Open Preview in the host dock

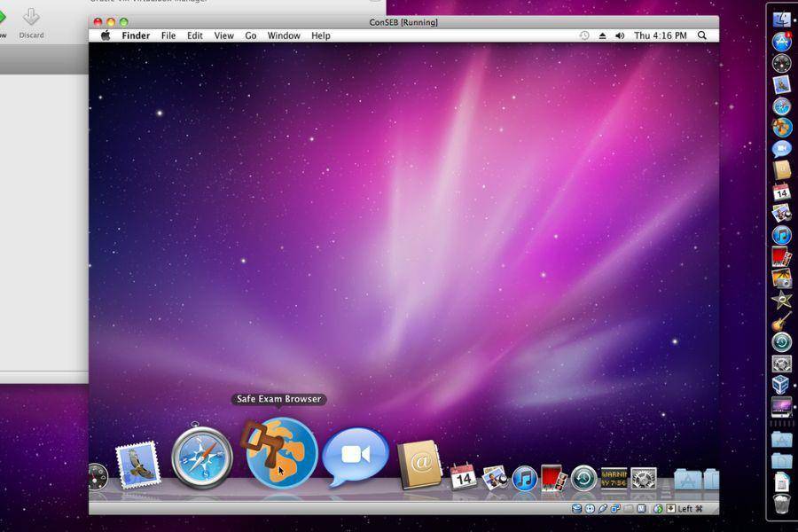[x=782, y=214]
